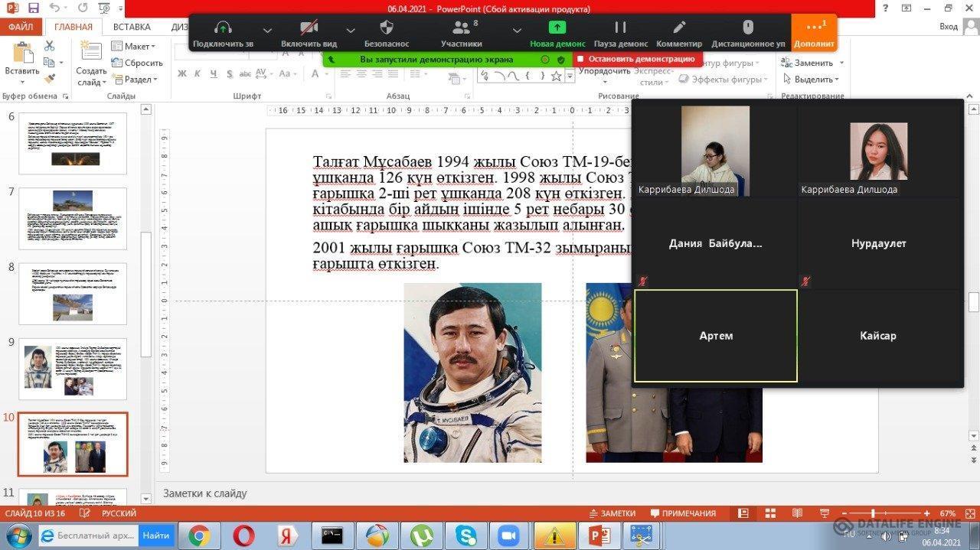
Task: Click the Remote Control mouse icon
Action: (x=748, y=28)
